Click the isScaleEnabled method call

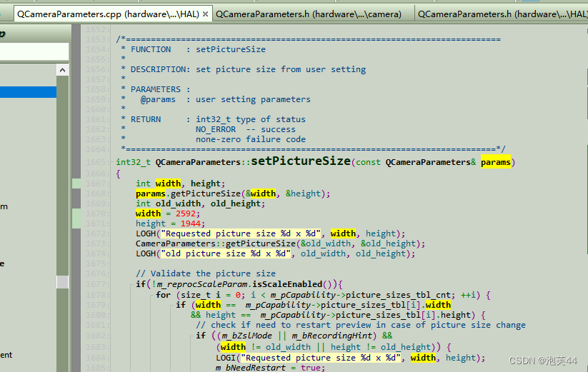coord(287,284)
